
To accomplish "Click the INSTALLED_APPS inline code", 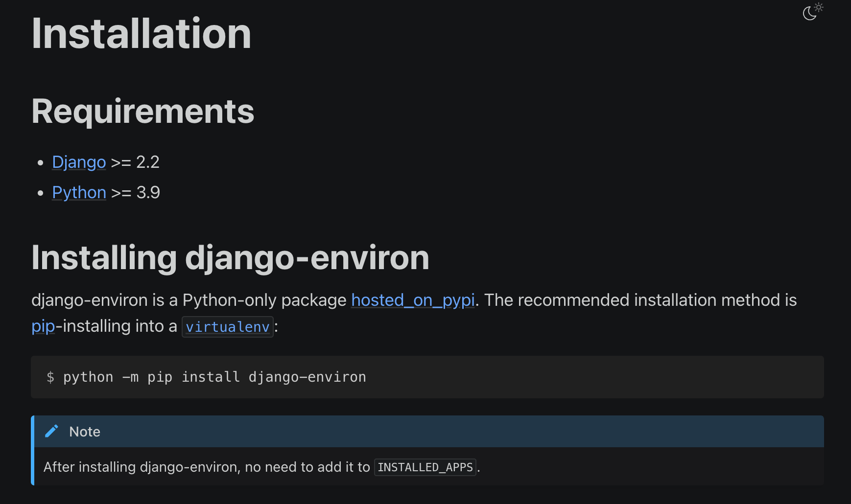I will 425,467.
